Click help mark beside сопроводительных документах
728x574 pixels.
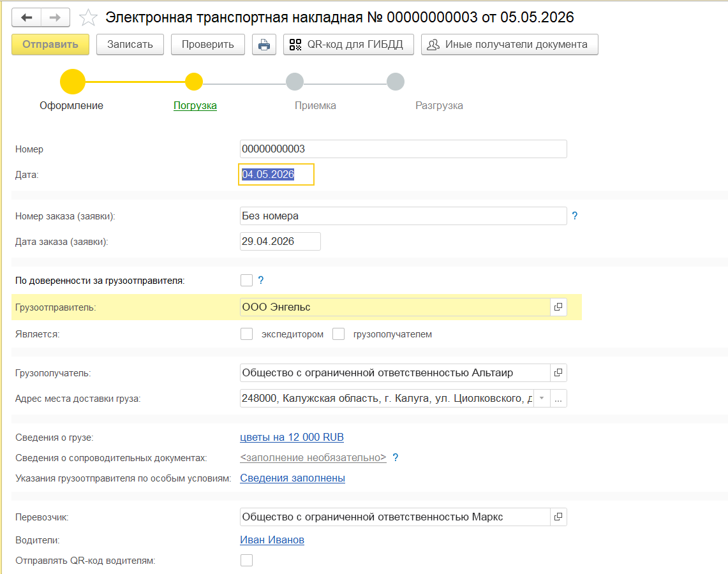[x=396, y=457]
